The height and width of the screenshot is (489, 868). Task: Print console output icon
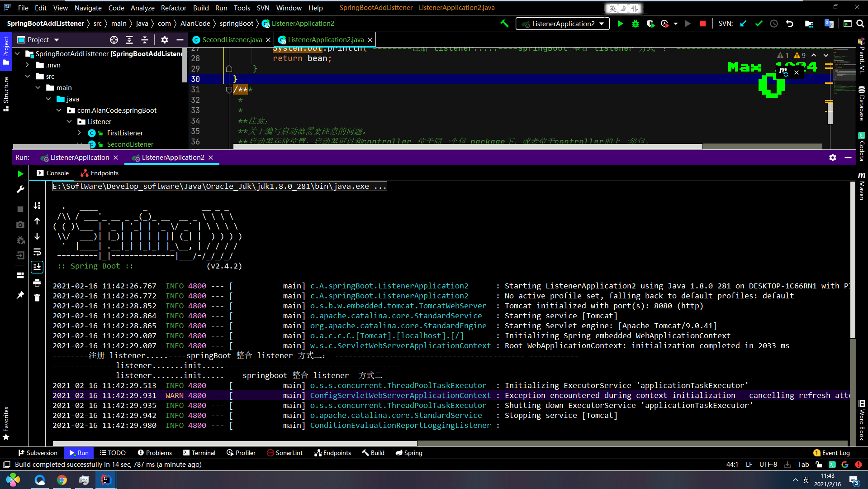pos(37,283)
